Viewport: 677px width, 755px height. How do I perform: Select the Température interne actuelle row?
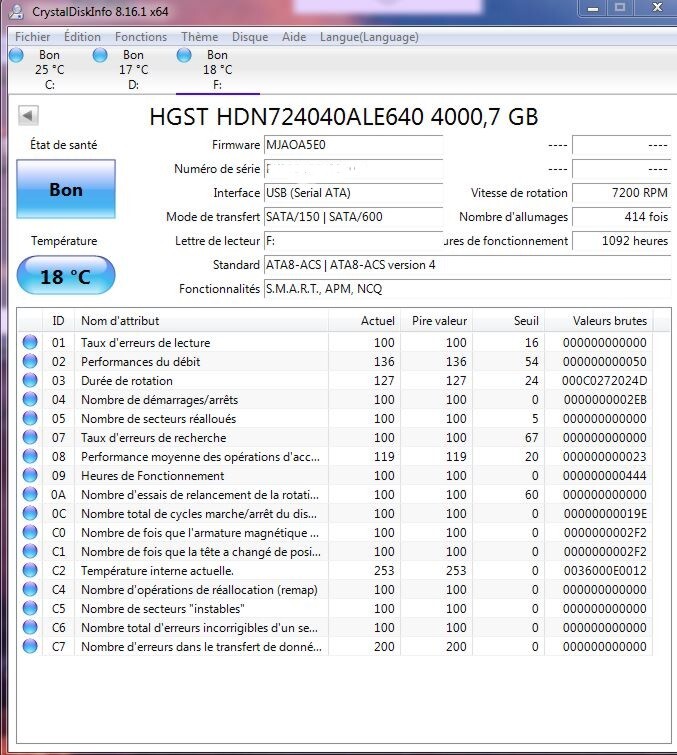[x=335, y=571]
